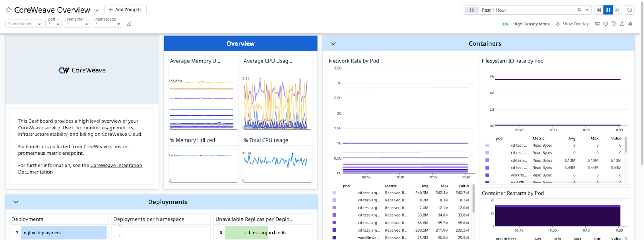Viewport: 644px width, 240px height.
Task: Toggle High Density Mode ON switch
Action: [x=506, y=24]
